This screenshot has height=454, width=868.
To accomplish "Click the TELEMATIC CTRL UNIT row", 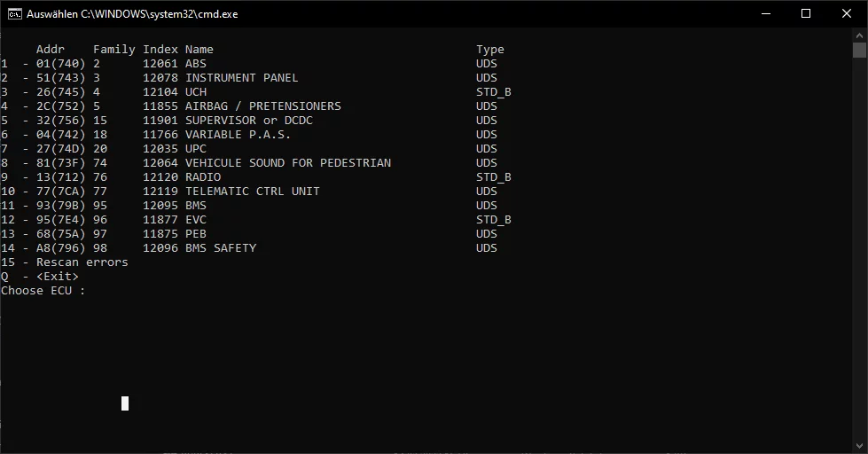I will (252, 192).
